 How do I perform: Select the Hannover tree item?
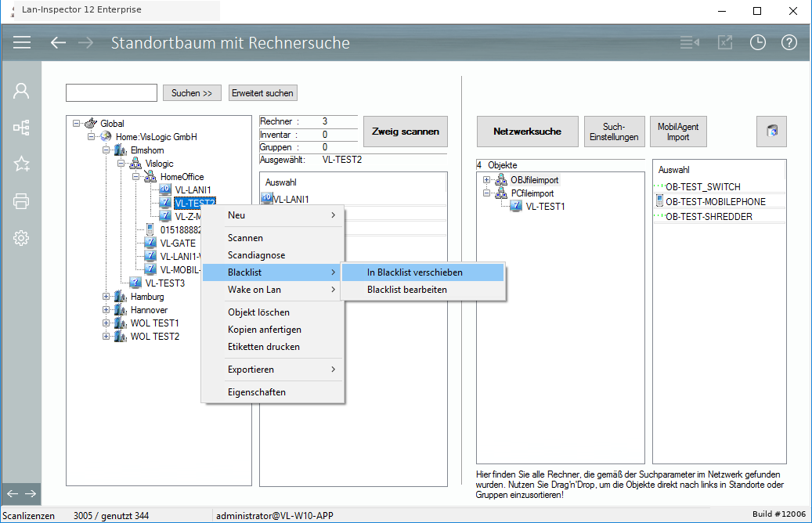[149, 310]
